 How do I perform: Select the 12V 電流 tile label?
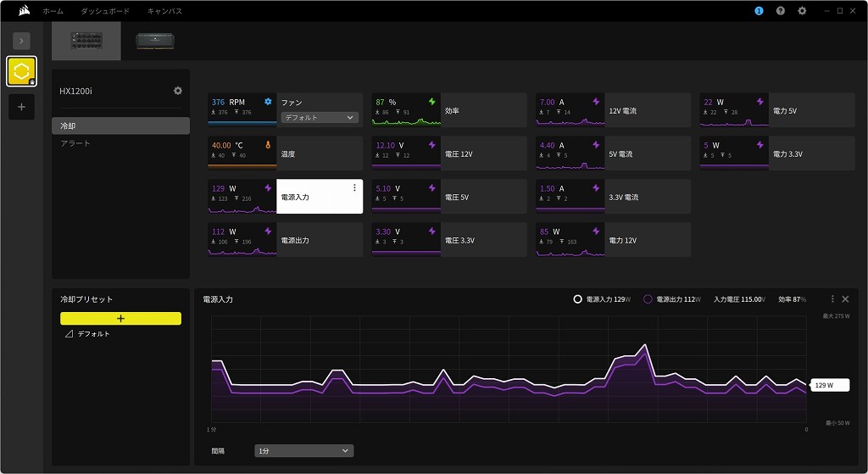click(623, 111)
